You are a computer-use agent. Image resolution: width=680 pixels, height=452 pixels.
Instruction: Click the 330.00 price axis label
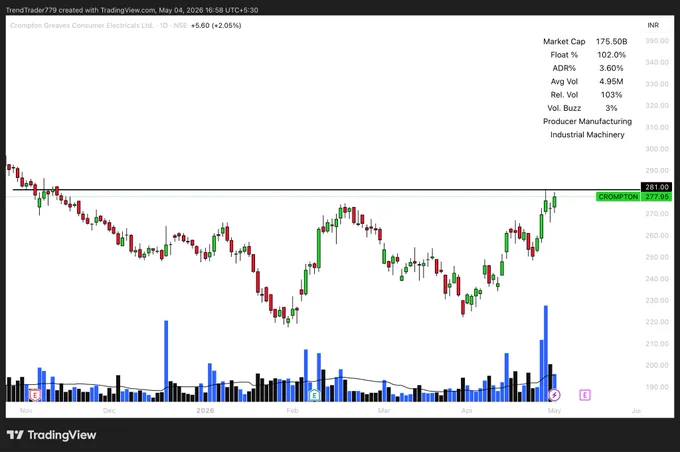tap(657, 84)
